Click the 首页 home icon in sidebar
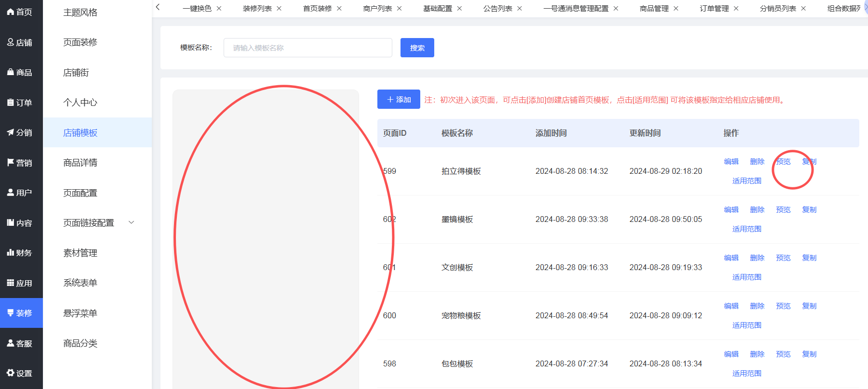Image resolution: width=868 pixels, height=389 pixels. point(11,12)
